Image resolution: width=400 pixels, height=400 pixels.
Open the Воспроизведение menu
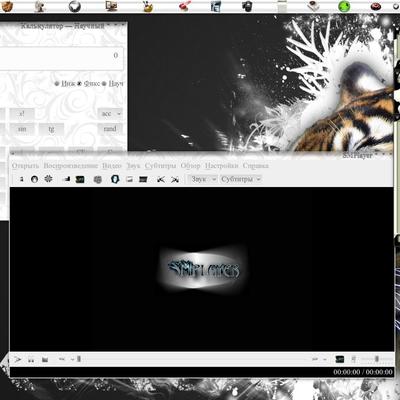(x=71, y=166)
